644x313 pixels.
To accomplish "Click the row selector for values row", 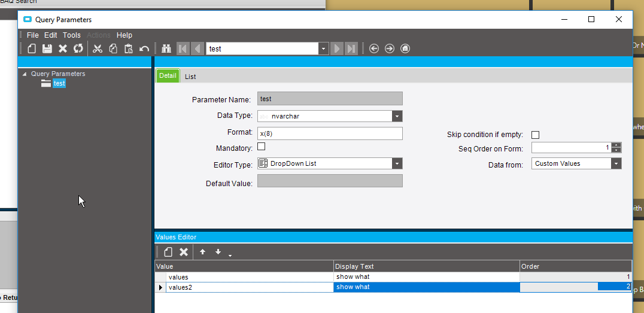I will coord(160,277).
